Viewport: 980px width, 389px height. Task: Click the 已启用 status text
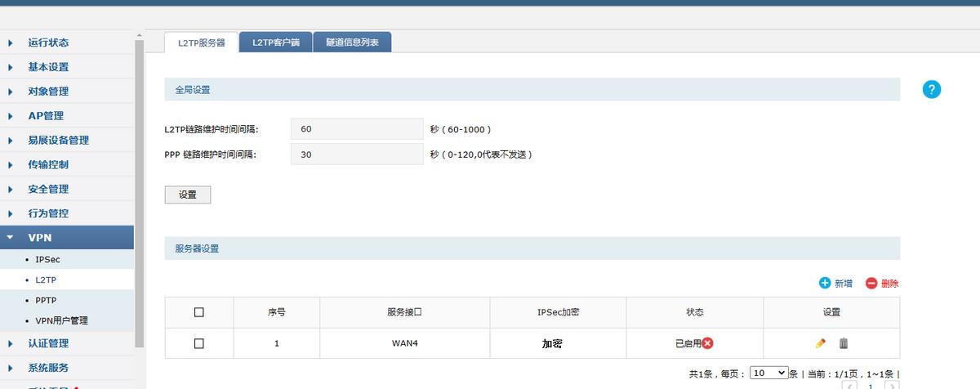[688, 343]
